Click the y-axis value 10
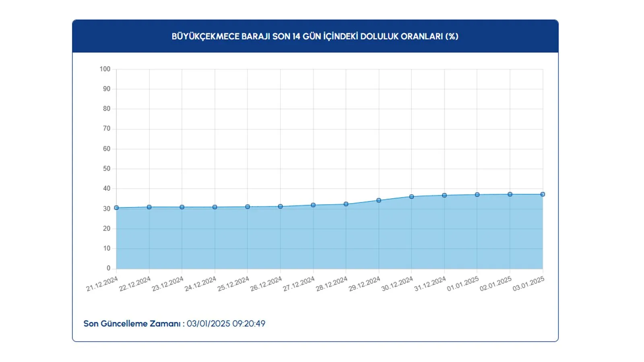Screen dimensions: 644x362 107,249
